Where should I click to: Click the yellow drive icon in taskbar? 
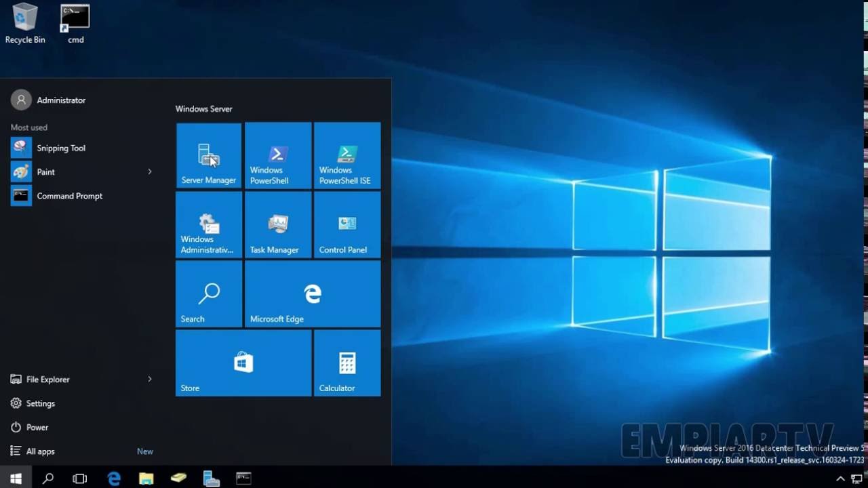(x=178, y=479)
